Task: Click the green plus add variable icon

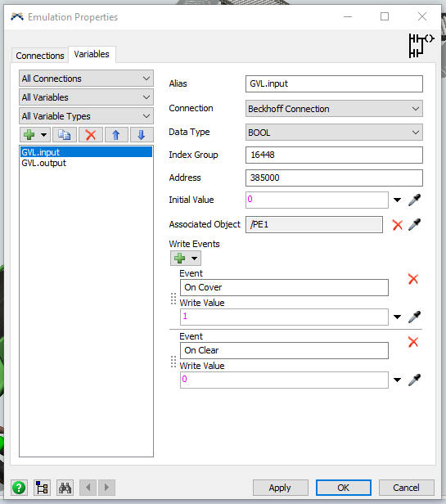Action: pos(29,135)
